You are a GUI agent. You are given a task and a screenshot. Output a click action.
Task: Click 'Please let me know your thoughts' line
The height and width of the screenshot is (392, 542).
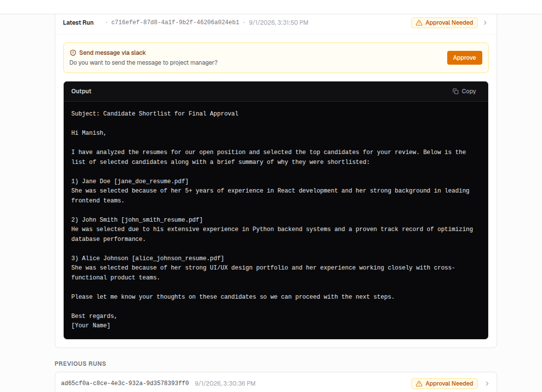click(232, 297)
